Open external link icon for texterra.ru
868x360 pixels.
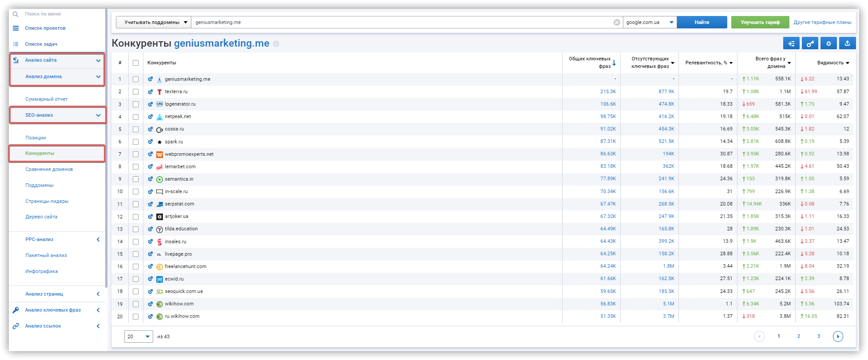(151, 91)
